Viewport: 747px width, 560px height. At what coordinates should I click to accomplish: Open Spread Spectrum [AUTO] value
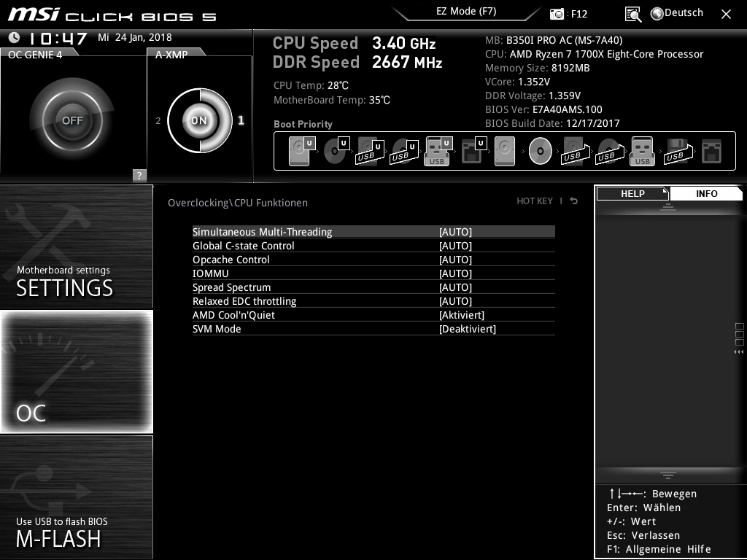click(x=455, y=287)
